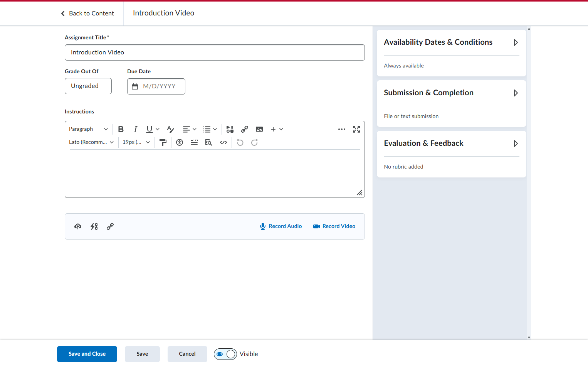This screenshot has height=368, width=588.
Task: Click the Save button
Action: point(142,354)
